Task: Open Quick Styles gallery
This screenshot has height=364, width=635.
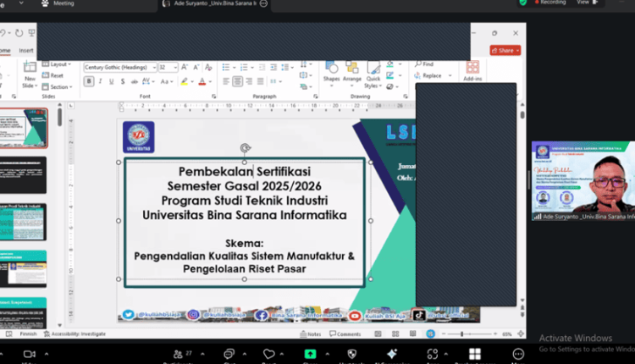Action: click(373, 74)
